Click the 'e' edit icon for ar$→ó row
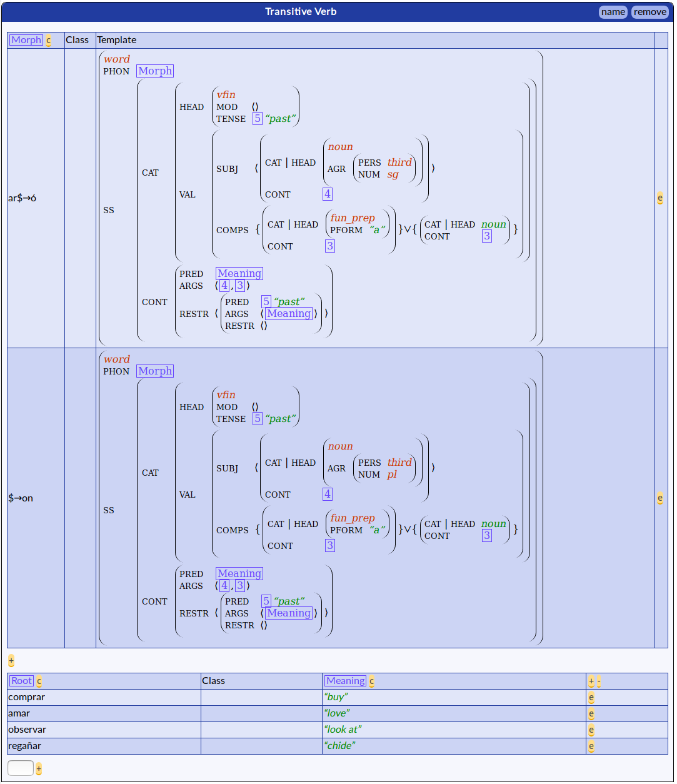 click(x=660, y=198)
